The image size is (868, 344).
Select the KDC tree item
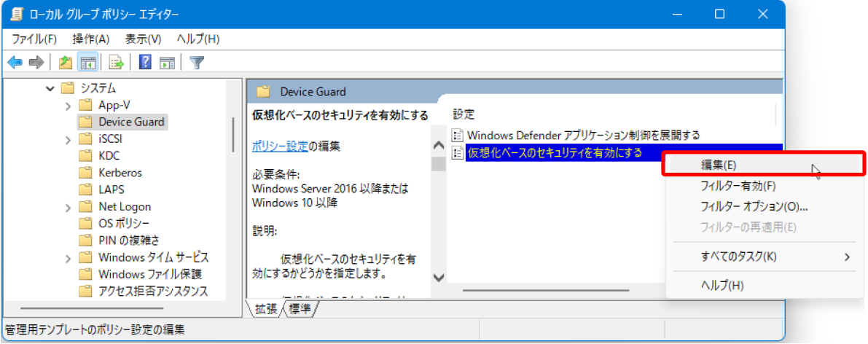[109, 156]
